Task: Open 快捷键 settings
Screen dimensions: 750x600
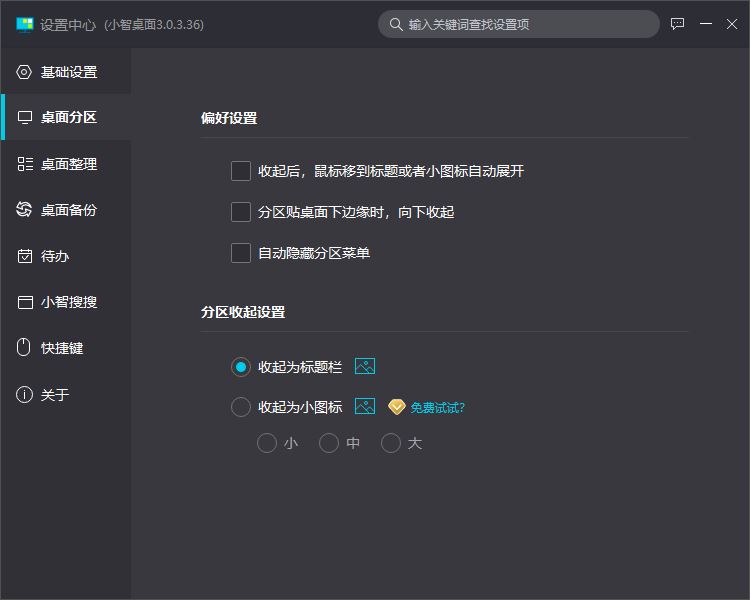Action: point(66,348)
